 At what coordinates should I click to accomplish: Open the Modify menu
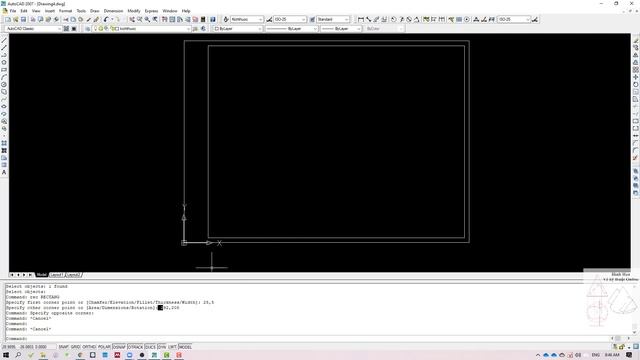click(x=134, y=11)
